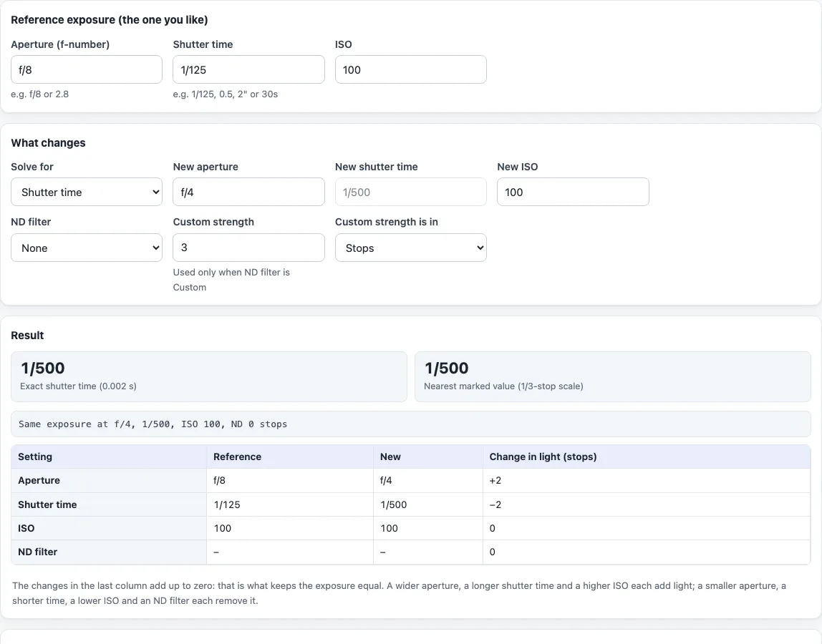Open the Solve for dropdown
822x644 pixels.
click(x=87, y=192)
